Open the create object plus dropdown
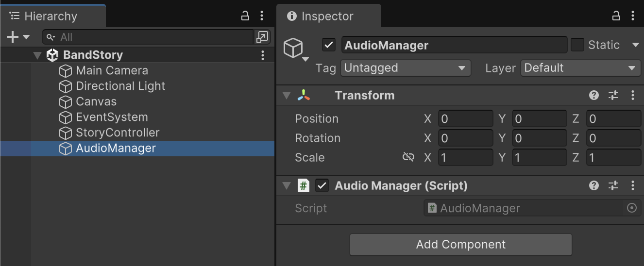This screenshot has height=266, width=644. tap(18, 37)
